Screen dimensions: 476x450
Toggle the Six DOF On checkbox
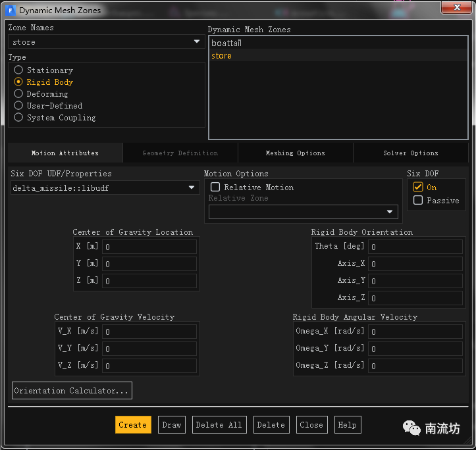coord(418,187)
